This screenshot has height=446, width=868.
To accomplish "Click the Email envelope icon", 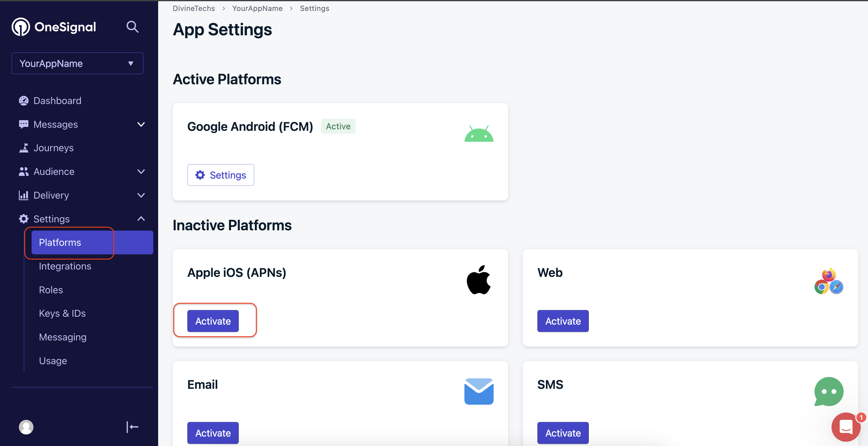I will pos(478,391).
